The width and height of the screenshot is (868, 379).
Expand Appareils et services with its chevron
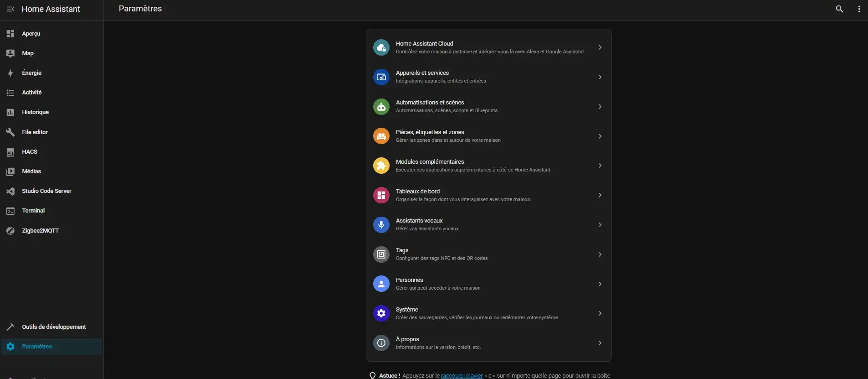click(x=600, y=77)
